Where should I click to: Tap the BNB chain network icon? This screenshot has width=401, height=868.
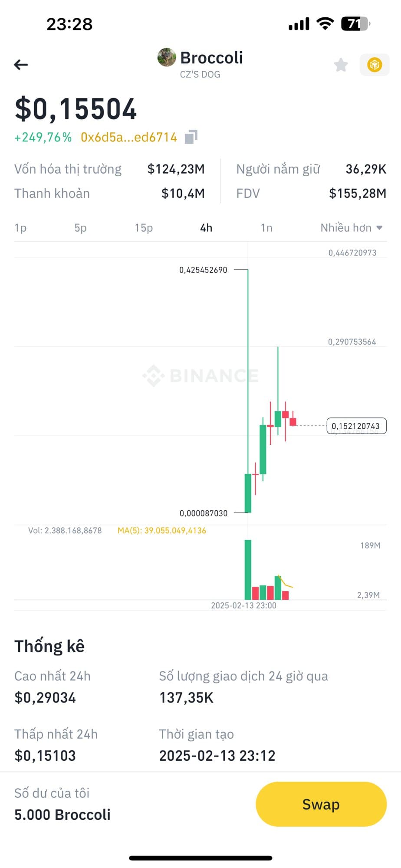(x=375, y=65)
